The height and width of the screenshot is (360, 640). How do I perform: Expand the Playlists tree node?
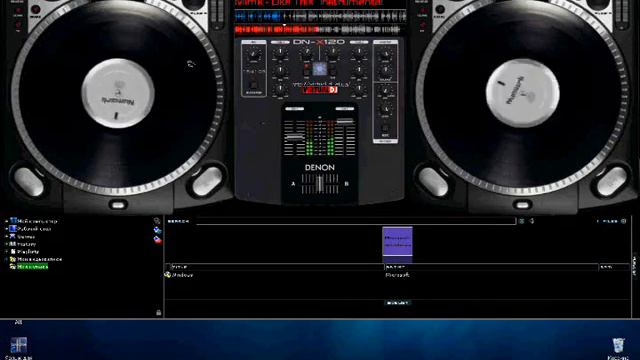tap(6, 252)
